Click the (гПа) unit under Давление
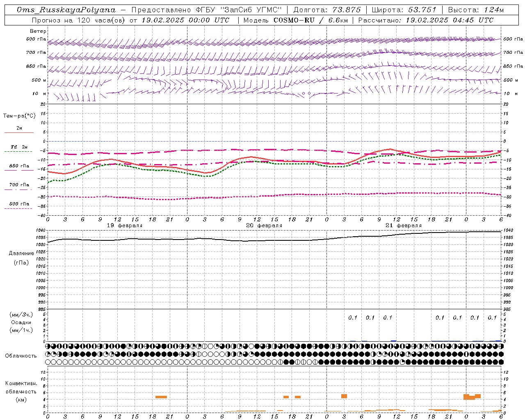 (x=21, y=262)
